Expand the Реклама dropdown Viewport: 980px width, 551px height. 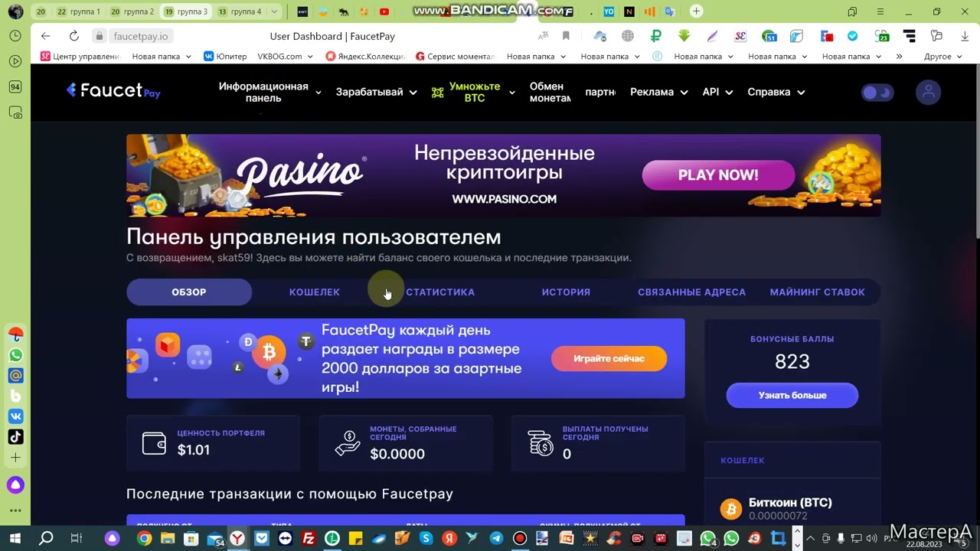coord(658,92)
